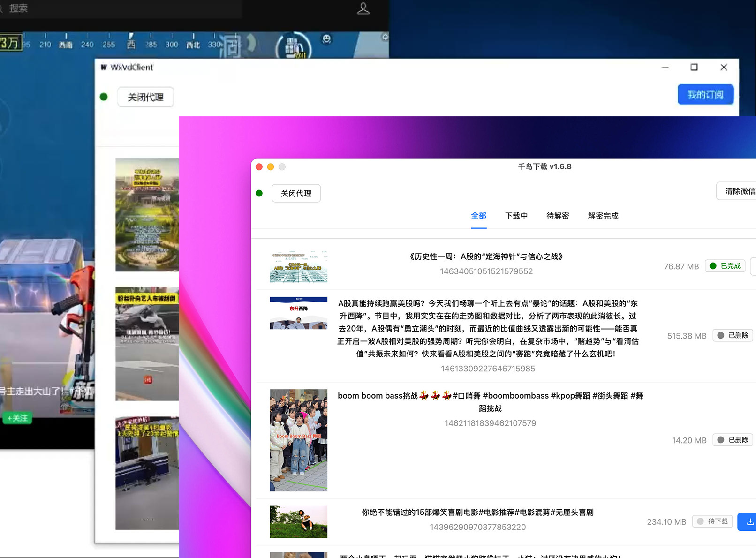The image size is (756, 558).
Task: Click the WxVdClient logo icon in the title bar
Action: point(104,67)
